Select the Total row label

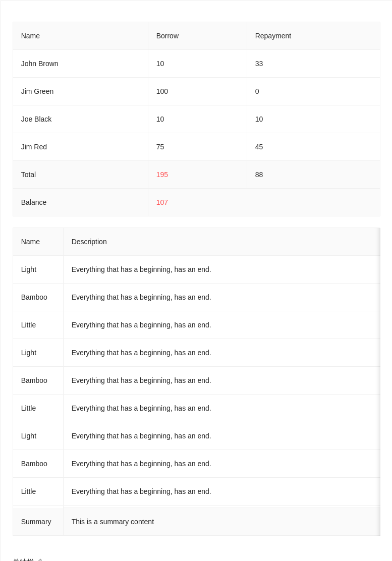(28, 175)
